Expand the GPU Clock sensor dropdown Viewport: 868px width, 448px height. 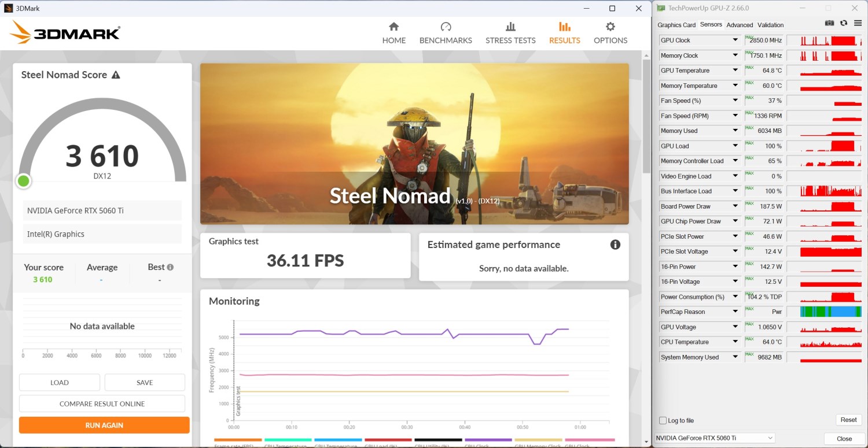click(735, 40)
